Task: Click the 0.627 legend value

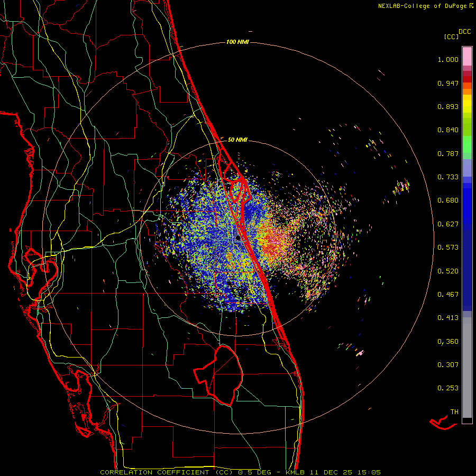Action: coord(448,224)
